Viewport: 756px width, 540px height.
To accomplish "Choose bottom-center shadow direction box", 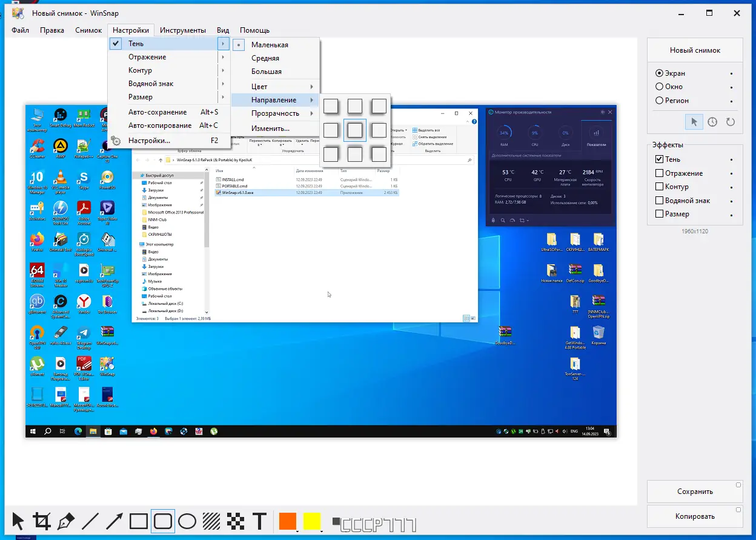I will (x=355, y=155).
